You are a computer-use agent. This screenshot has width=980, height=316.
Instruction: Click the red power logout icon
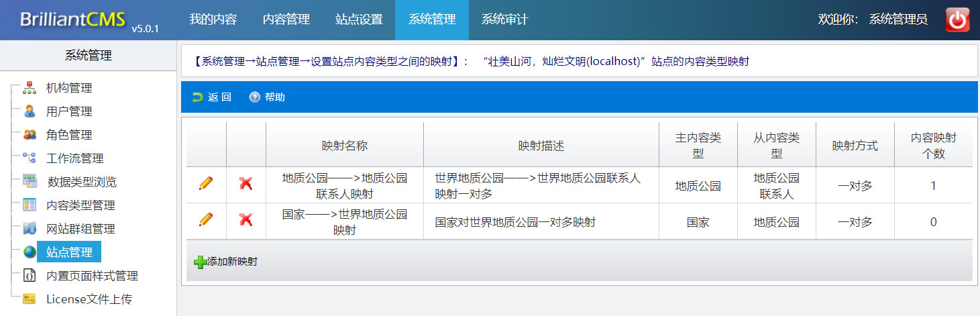tap(957, 20)
